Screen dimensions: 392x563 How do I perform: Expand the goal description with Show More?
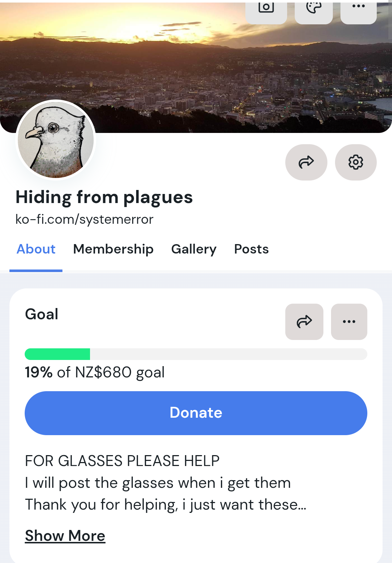pos(65,536)
